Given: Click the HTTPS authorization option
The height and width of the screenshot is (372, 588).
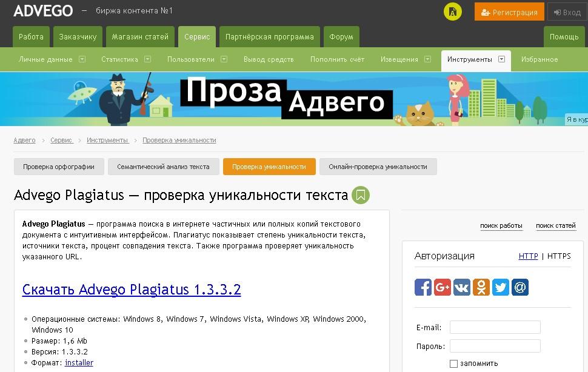Looking at the screenshot, I should click(559, 256).
